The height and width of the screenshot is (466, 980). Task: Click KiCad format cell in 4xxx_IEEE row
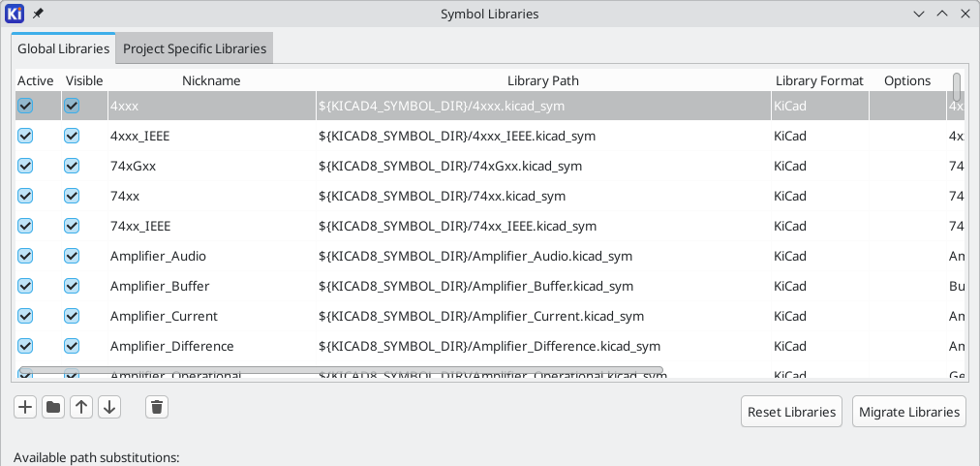[x=820, y=136]
